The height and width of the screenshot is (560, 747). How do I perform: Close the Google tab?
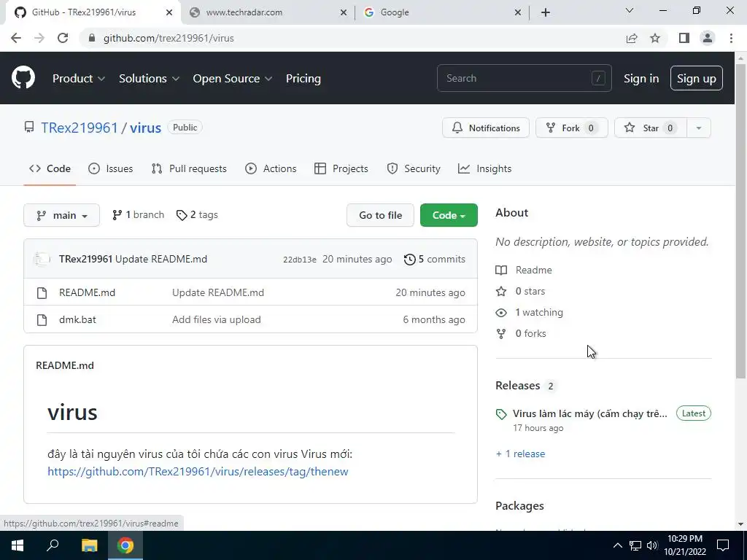tap(518, 12)
